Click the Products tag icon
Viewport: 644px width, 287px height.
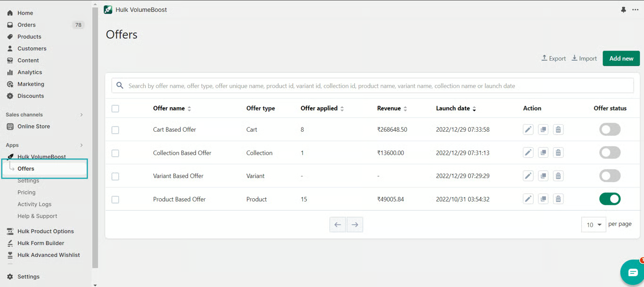pyautogui.click(x=10, y=37)
